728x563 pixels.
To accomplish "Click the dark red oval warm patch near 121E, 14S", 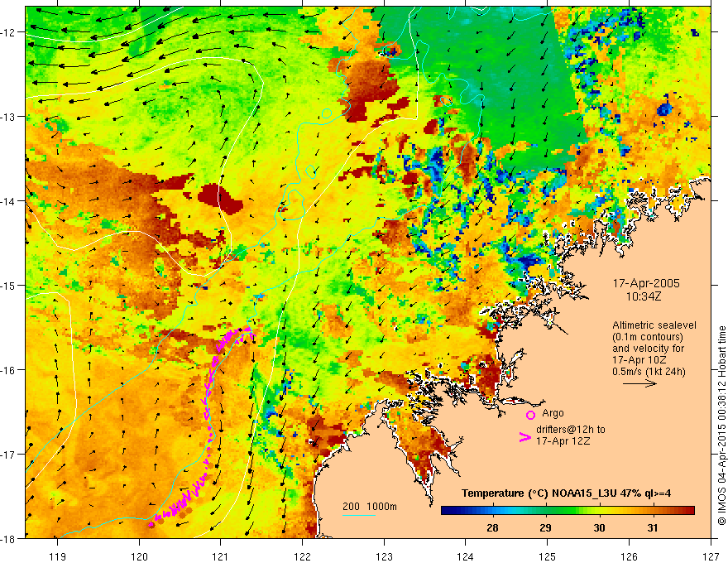I will 220,199.
